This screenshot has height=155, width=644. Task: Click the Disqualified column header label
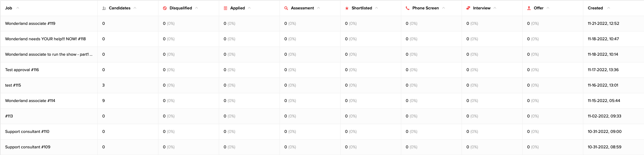pos(181,8)
